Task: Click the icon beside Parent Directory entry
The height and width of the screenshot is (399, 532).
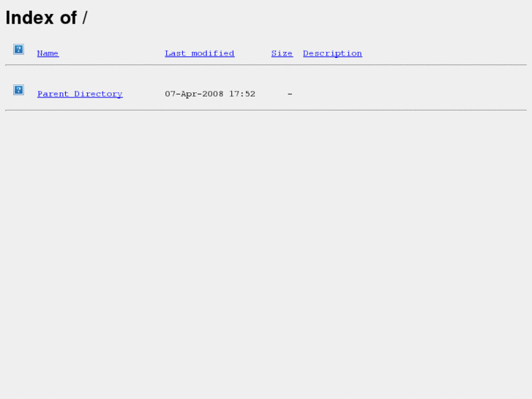Action: click(x=19, y=89)
